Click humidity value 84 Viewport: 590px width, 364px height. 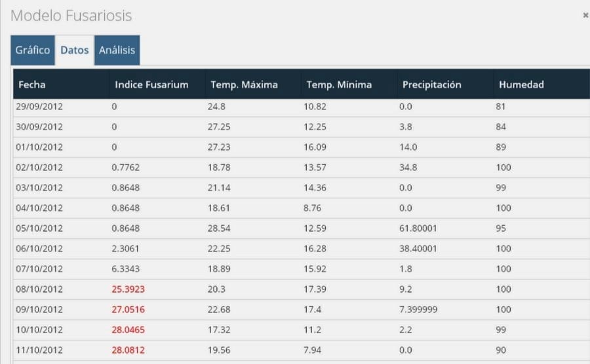pos(501,126)
